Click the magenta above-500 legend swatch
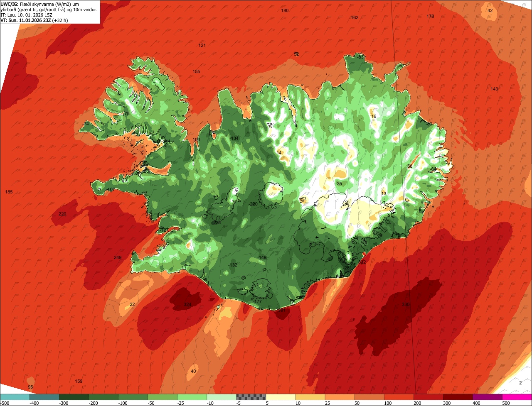The width and height of the screenshot is (532, 406). [x=517, y=397]
